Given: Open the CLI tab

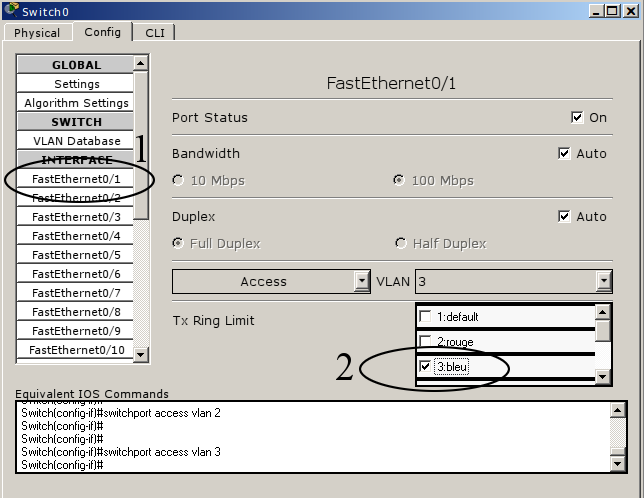Looking at the screenshot, I should pos(154,32).
